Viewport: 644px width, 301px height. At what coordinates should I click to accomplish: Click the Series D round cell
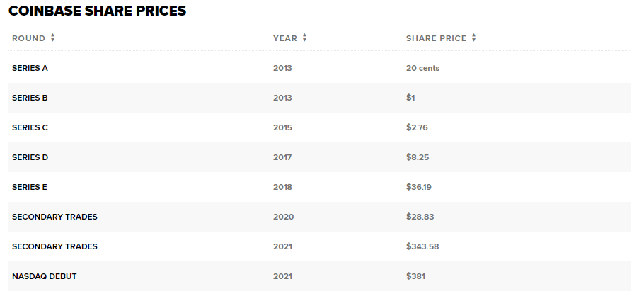coord(30,157)
